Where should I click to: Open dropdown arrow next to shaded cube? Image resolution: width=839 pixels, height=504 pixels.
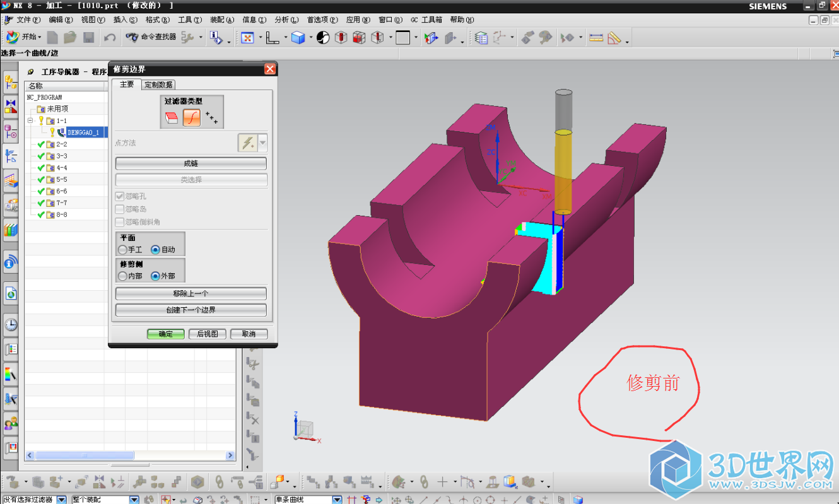[310, 38]
